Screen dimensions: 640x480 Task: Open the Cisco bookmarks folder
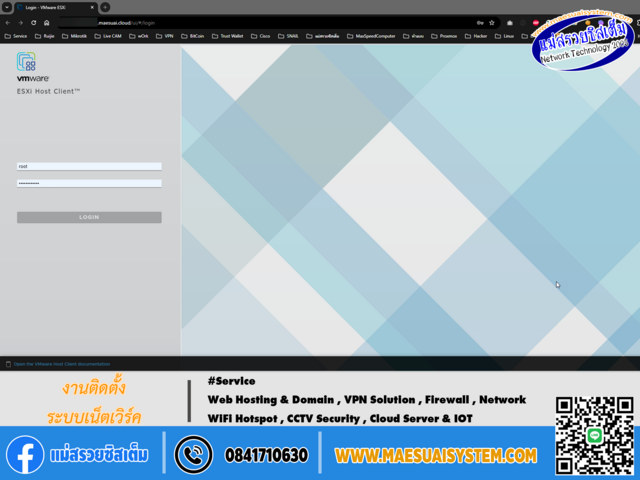tap(260, 36)
